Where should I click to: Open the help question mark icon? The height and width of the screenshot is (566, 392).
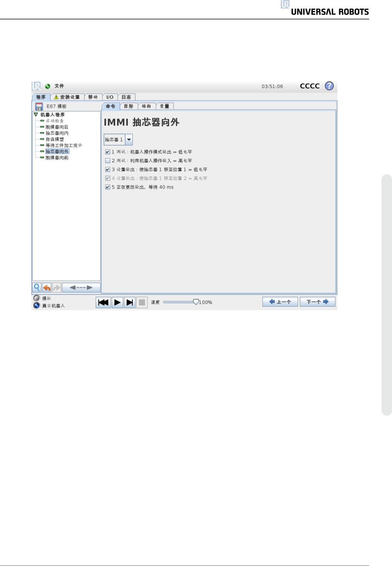click(x=329, y=86)
